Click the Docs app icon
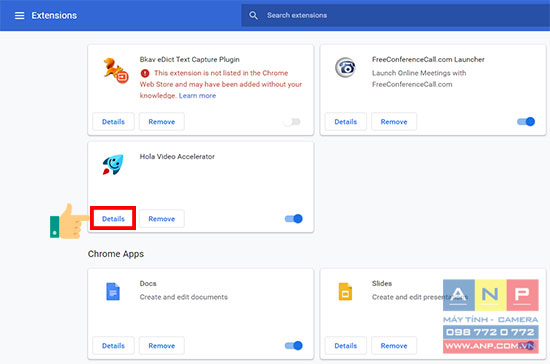This screenshot has width=550, height=364. point(113,292)
